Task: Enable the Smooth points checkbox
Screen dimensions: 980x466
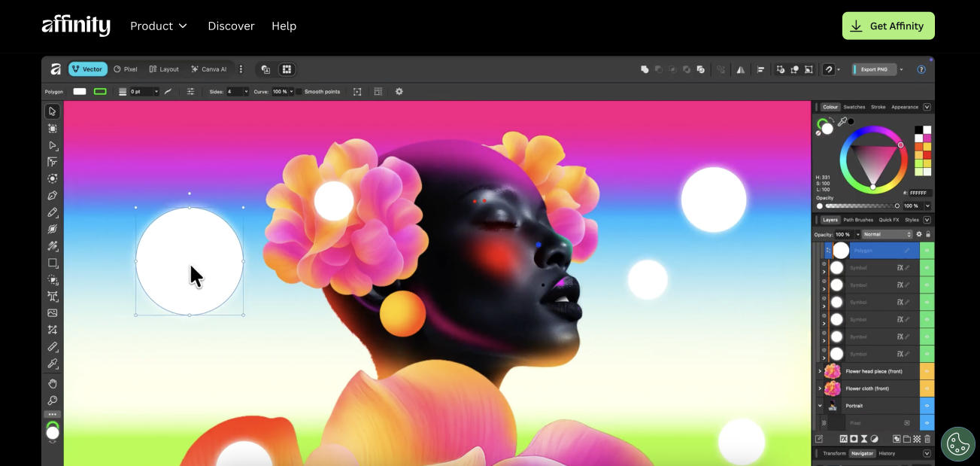Action: click(299, 92)
